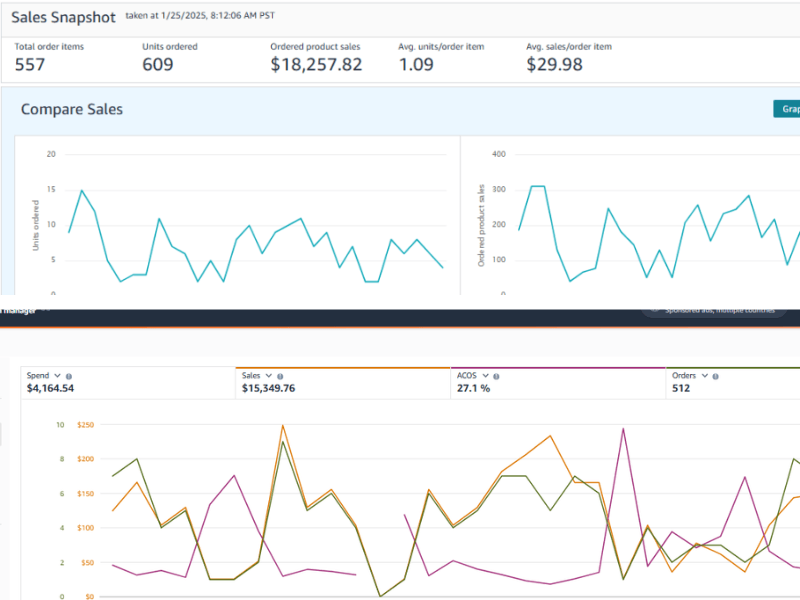Click the Avg. sales/order item $29.98 value
Screen dimensions: 800x600
coord(555,64)
